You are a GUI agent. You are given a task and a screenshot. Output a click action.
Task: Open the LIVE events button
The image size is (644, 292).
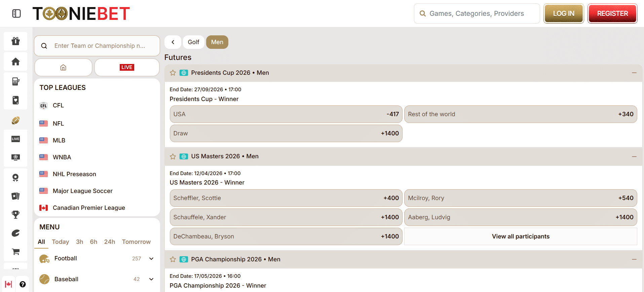click(x=127, y=67)
